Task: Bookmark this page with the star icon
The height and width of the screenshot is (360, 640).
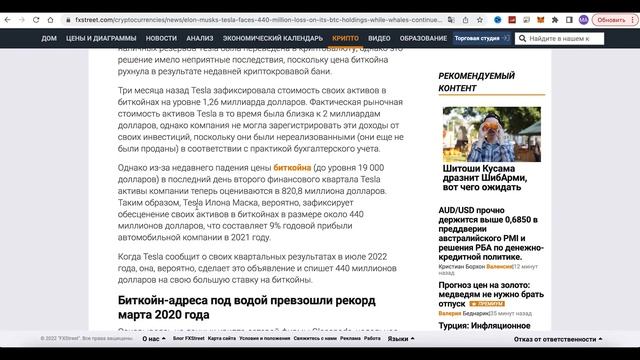Action: 480,20
